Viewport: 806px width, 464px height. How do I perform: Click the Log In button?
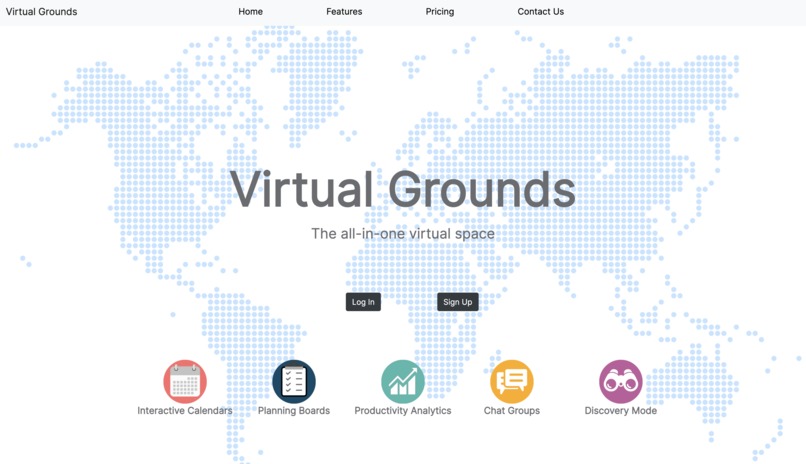[x=363, y=302]
